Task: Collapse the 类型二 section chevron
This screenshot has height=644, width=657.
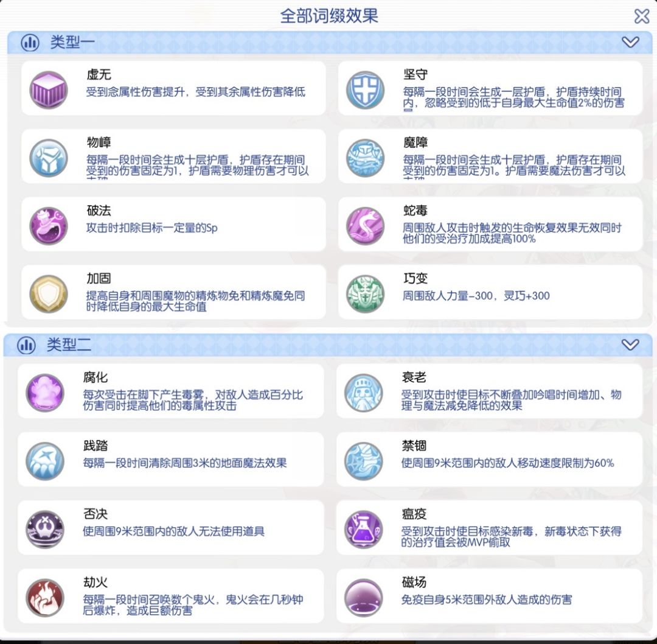Action: click(630, 345)
